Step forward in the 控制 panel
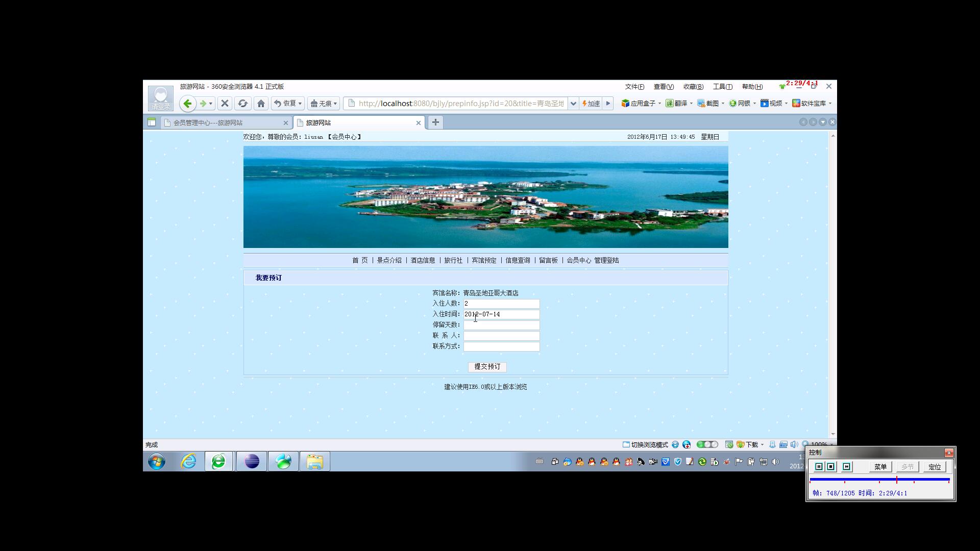The height and width of the screenshot is (551, 980). coord(847,467)
